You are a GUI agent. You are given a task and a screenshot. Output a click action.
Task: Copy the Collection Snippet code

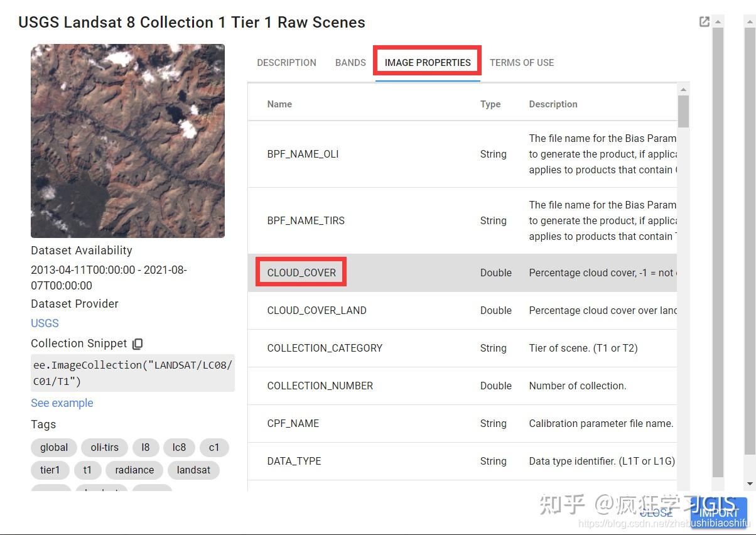[x=138, y=343]
